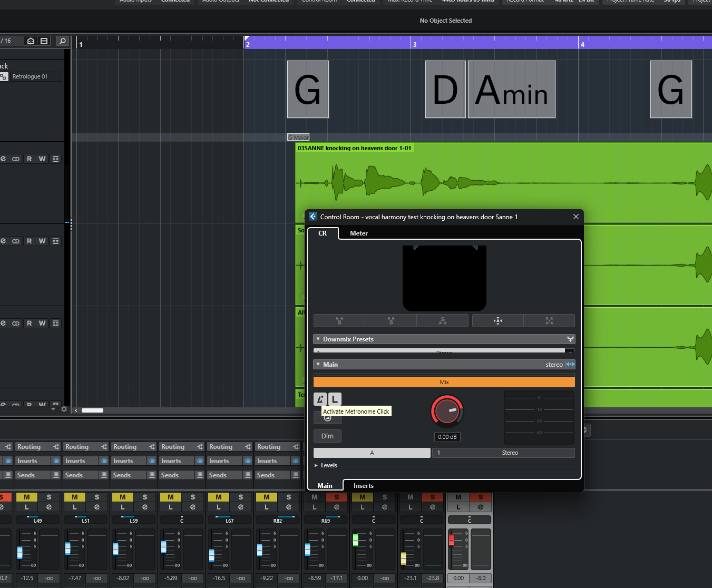Select the 03SANNE knocking on heavens door clip
Screen dimensions: 712x588
coord(503,182)
